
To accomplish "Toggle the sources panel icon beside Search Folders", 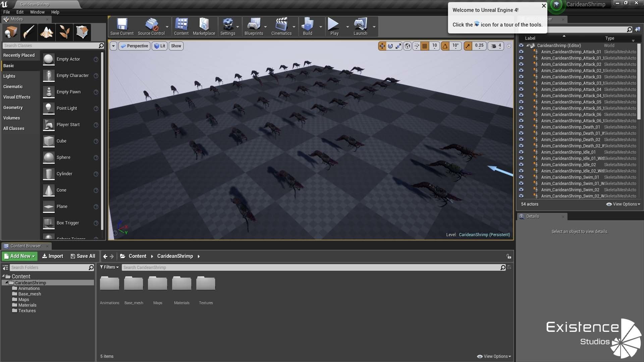I will coord(5,267).
